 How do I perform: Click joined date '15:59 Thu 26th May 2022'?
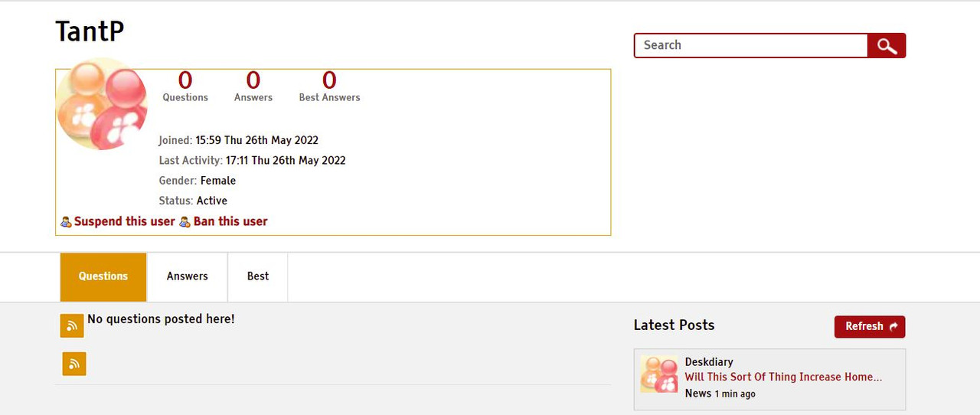[256, 140]
